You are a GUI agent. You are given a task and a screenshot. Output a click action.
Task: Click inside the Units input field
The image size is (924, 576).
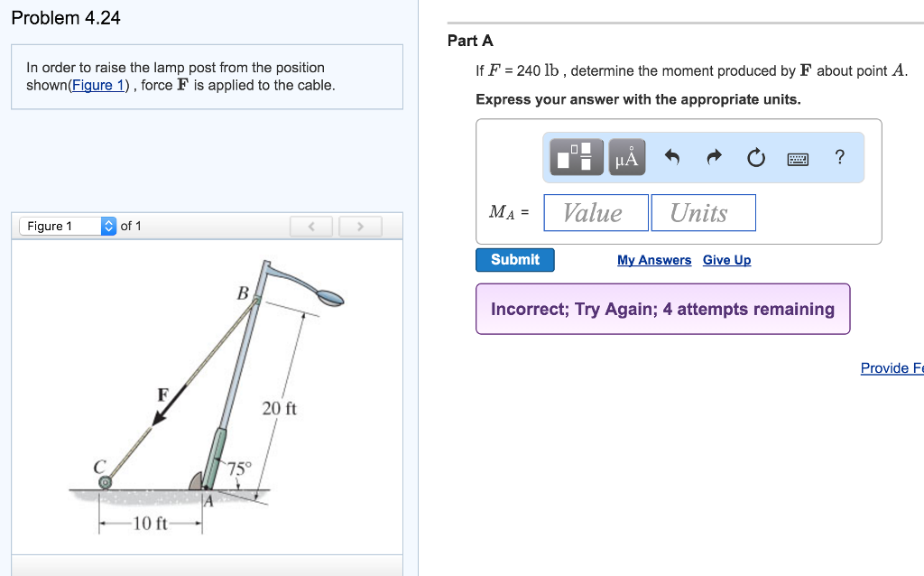pyautogui.click(x=703, y=212)
